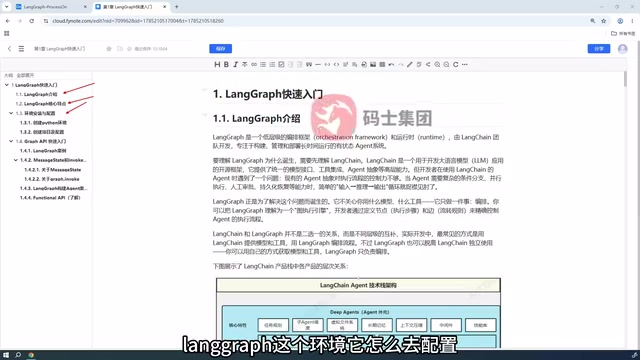Insert a horizontal rule line
Screen dimensions: 640x360
318,64
